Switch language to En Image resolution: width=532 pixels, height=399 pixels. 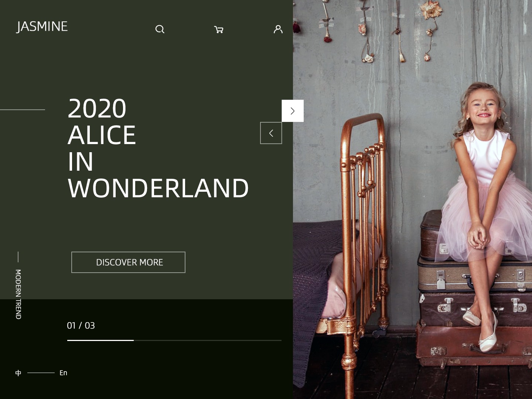64,373
